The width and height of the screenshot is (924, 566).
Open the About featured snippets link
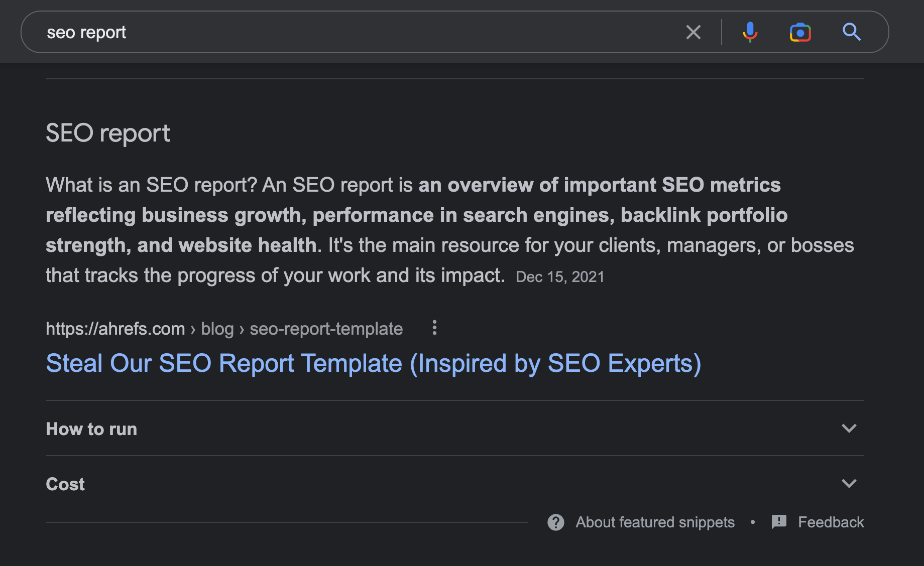(655, 522)
